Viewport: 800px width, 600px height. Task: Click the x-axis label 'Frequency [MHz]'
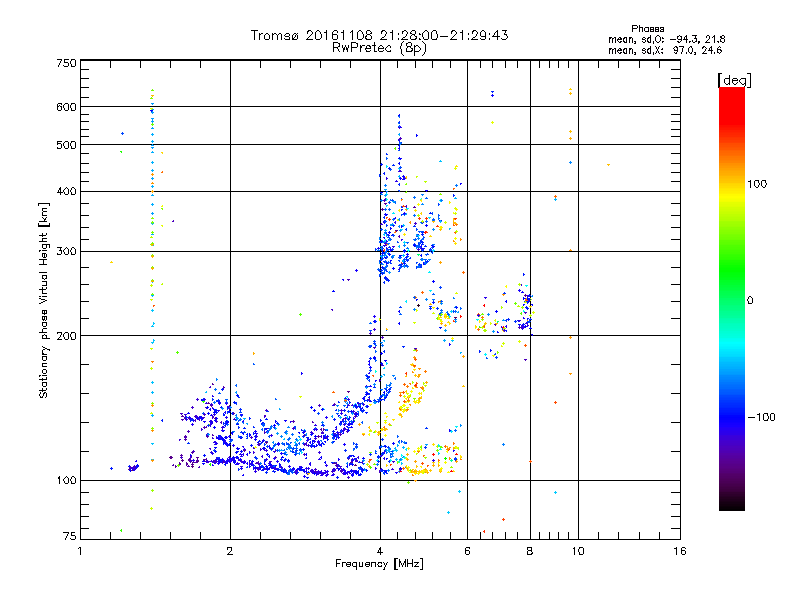379,564
